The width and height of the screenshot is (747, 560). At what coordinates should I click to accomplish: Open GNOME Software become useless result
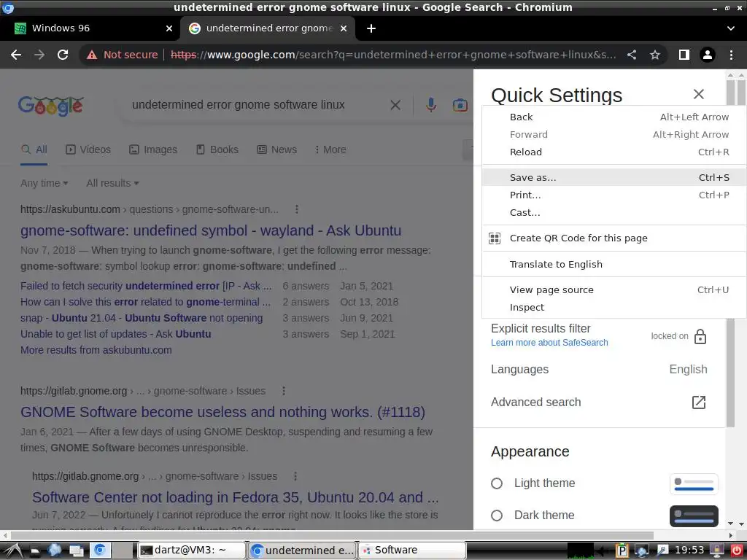pos(222,413)
